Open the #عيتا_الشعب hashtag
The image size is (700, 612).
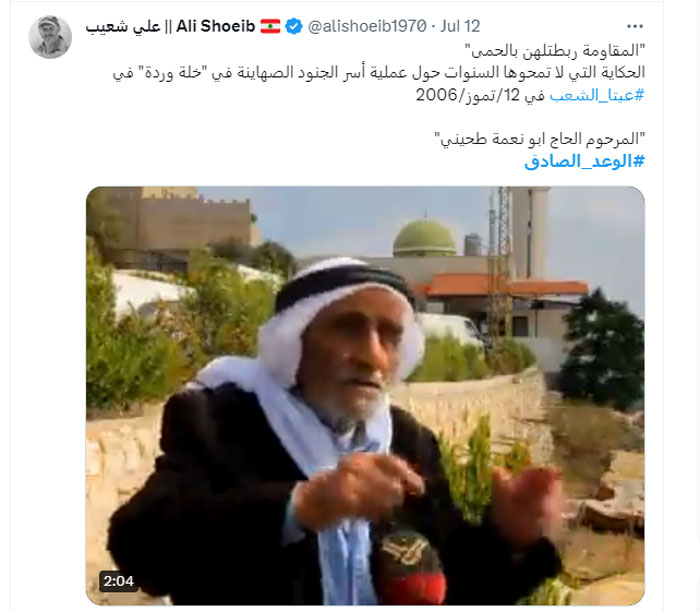(597, 95)
